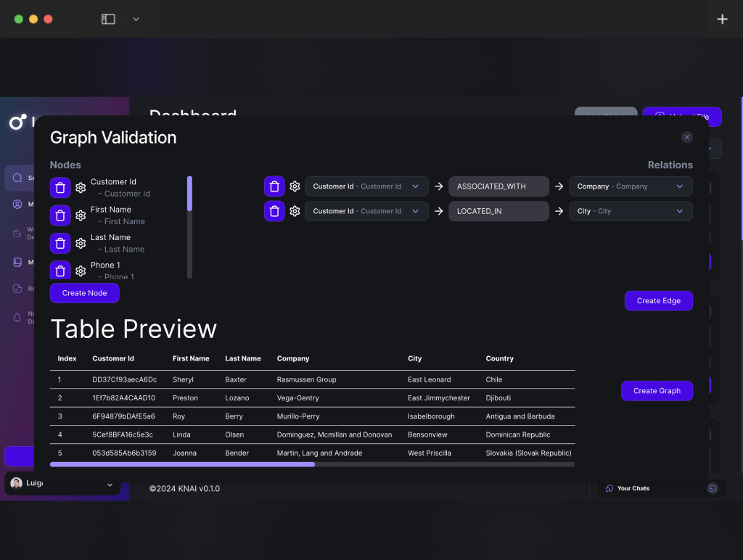Expand the City target node dropdown
Screen dimensions: 743x560
(x=630, y=211)
